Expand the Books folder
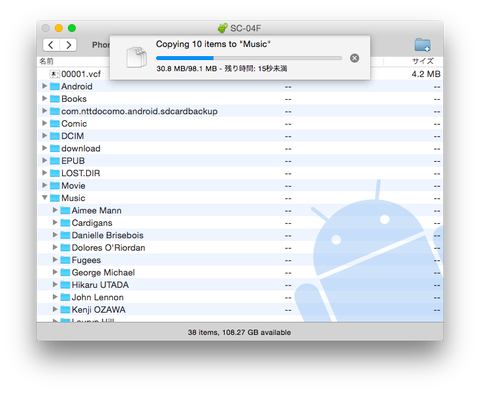The width and height of the screenshot is (480, 393). click(x=44, y=98)
